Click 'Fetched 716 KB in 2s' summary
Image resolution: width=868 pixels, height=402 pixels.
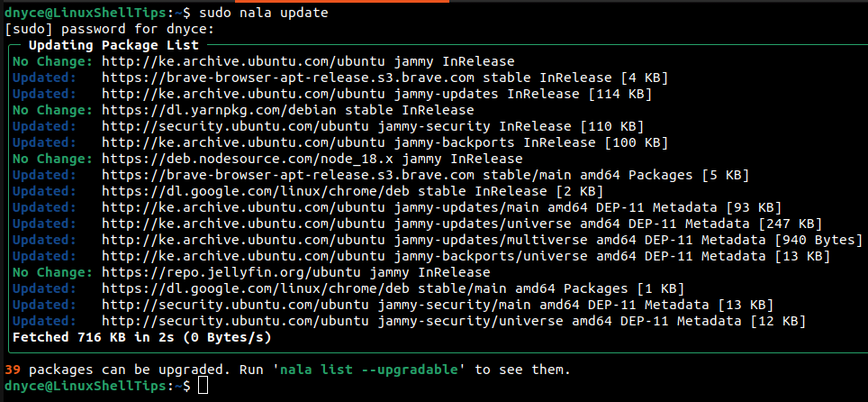141,337
